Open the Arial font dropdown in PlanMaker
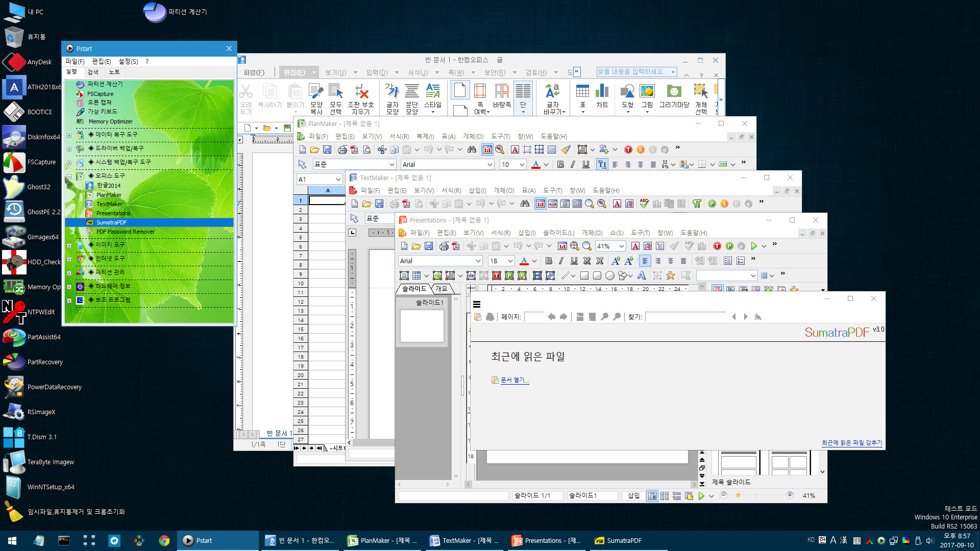This screenshot has height=551, width=980. pos(490,164)
